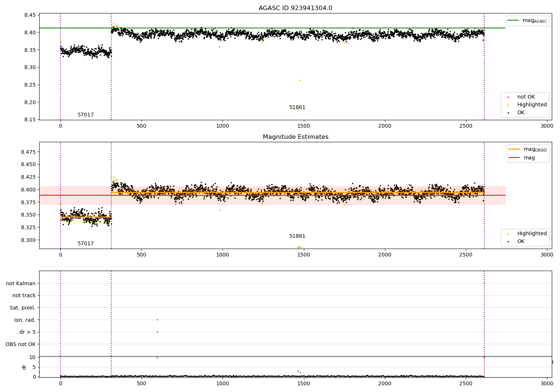Select 'OK' legend entry in Magnitude Estimates plot
Viewport: 560px width, 392px height.
[521, 242]
